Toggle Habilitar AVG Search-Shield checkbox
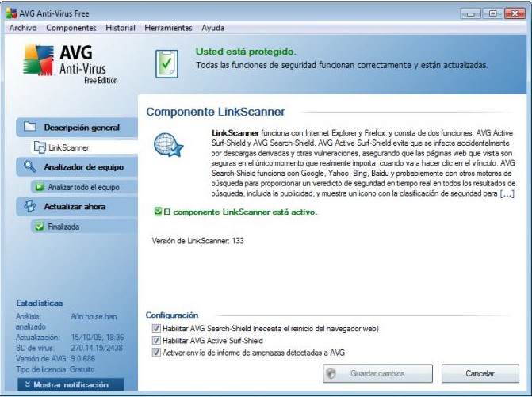This screenshot has width=532, height=397. point(156,329)
